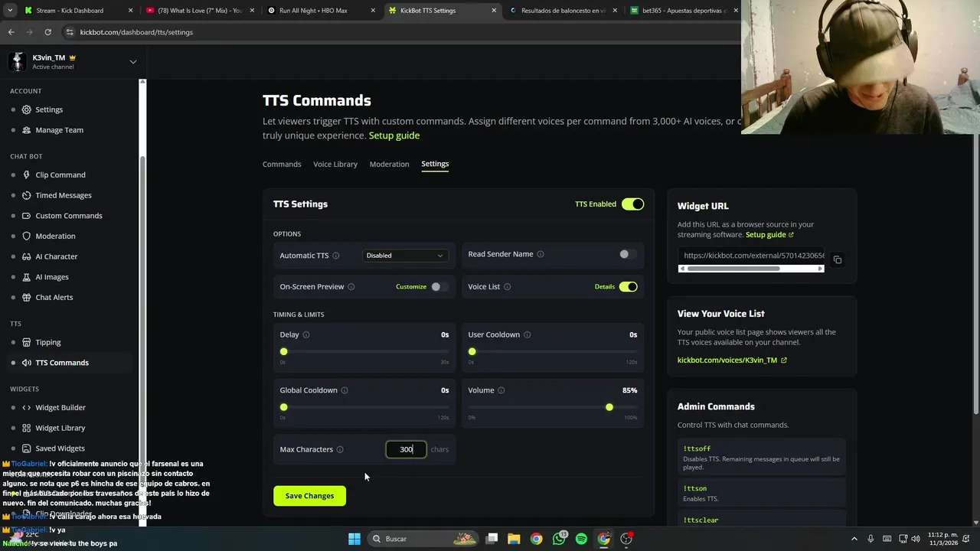Screen dimensions: 980x551
Task: Toggle Read Sender Name switch
Action: pos(628,254)
